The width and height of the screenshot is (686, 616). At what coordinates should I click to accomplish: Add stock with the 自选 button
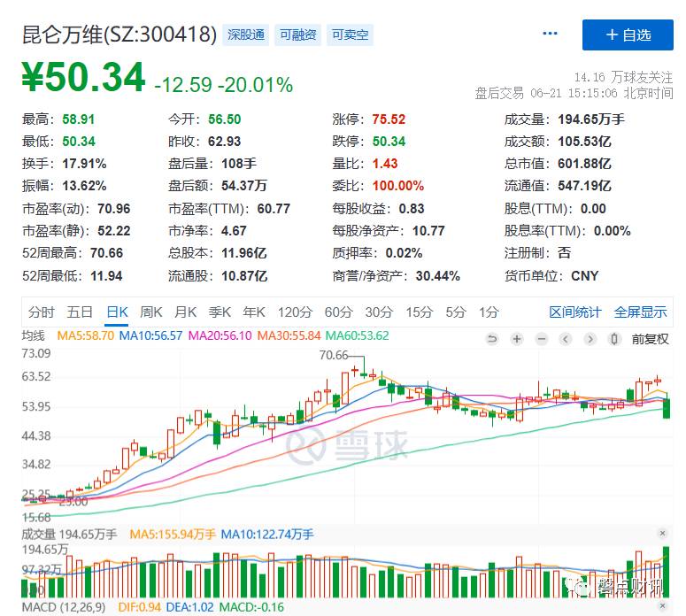point(628,35)
